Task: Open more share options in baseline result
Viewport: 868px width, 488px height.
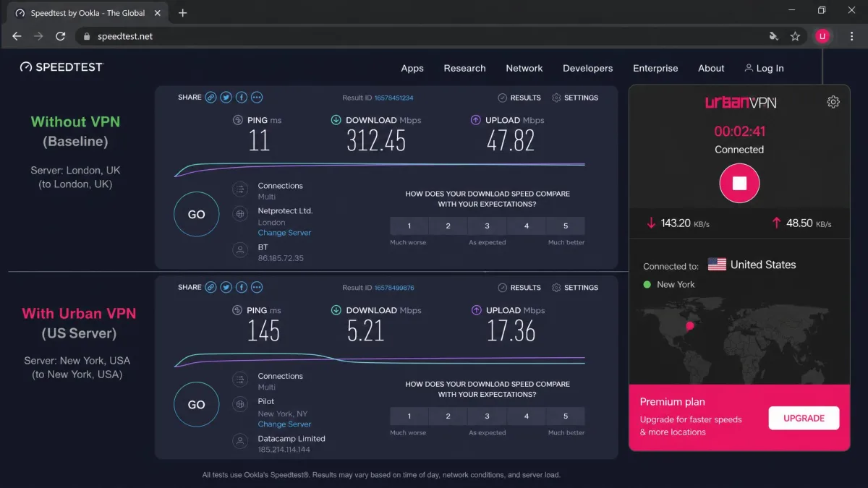Action: 256,98
